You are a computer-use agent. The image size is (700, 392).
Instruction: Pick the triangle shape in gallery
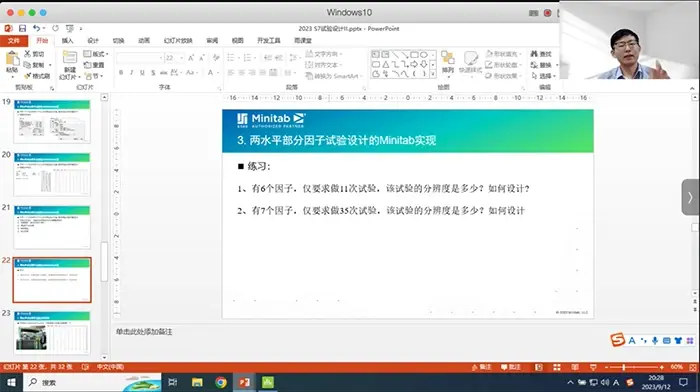(x=386, y=65)
